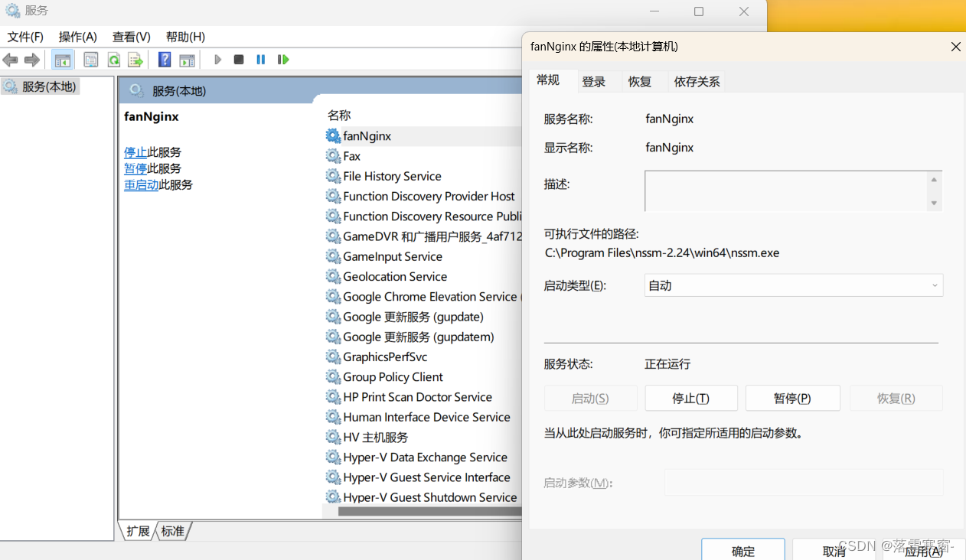This screenshot has width=966, height=560.
Task: Click the Restart service toolbar icon
Action: pos(283,60)
